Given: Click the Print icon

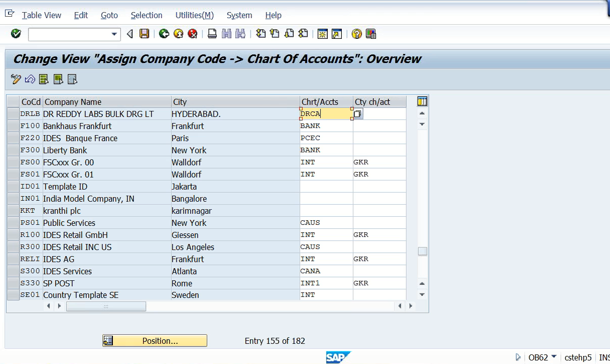Looking at the screenshot, I should 212,34.
